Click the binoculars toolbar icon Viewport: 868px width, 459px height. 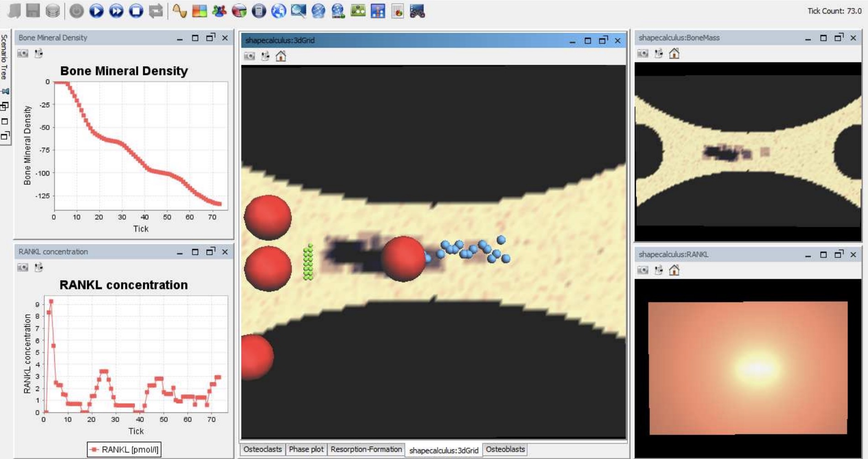[417, 11]
